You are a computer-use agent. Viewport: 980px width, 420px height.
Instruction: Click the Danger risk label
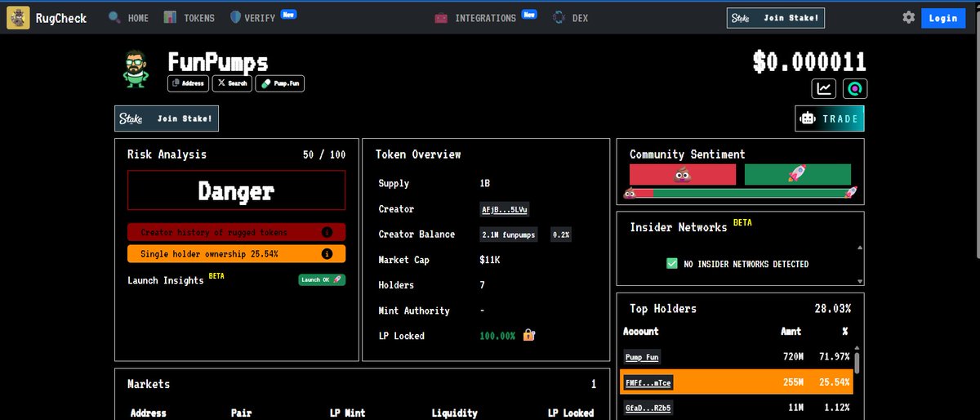click(x=237, y=190)
